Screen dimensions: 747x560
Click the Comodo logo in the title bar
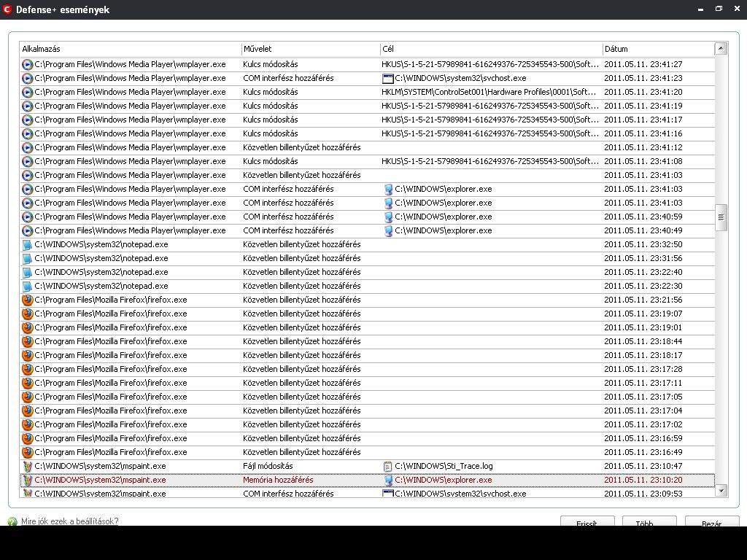tap(7, 9)
